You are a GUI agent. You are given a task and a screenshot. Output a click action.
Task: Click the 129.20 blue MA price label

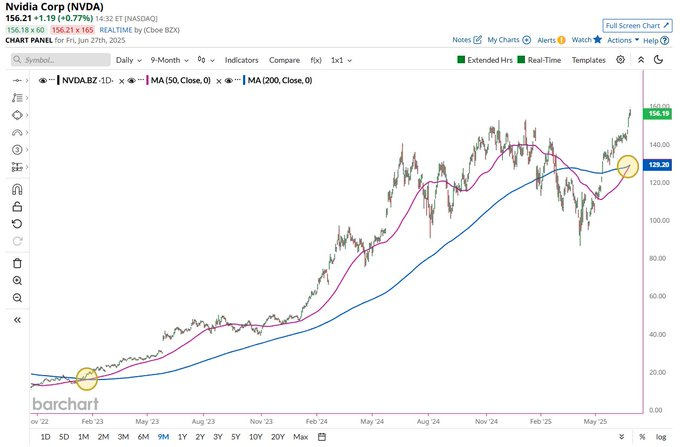coord(658,165)
